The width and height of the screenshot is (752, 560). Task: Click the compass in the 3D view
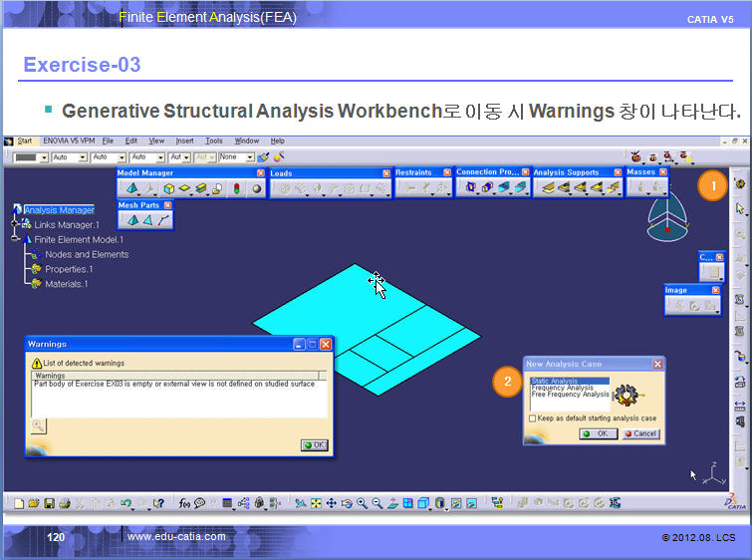[x=667, y=217]
